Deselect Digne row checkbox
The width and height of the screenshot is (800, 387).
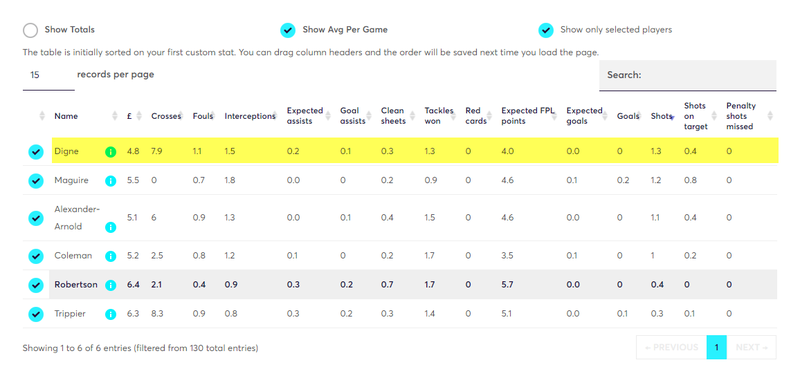[36, 152]
